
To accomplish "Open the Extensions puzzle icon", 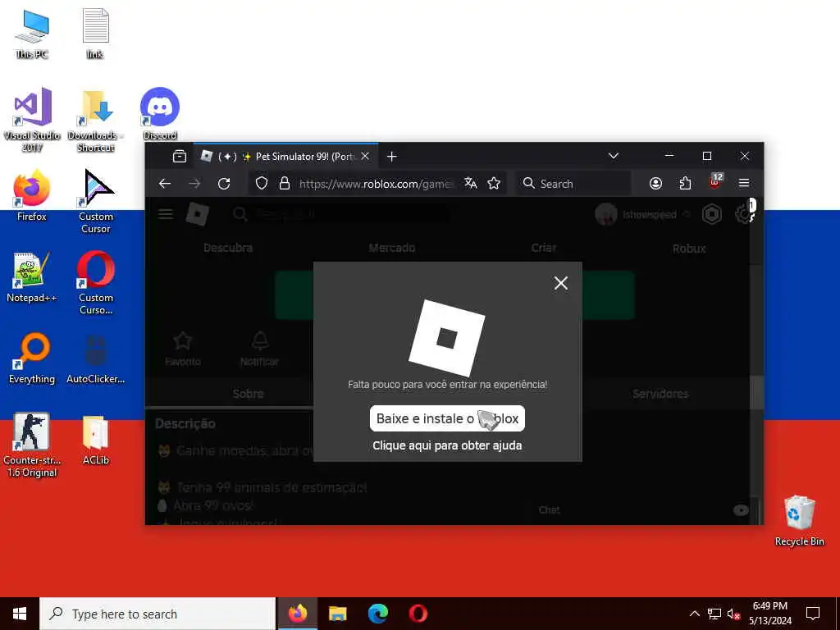I will (x=685, y=184).
